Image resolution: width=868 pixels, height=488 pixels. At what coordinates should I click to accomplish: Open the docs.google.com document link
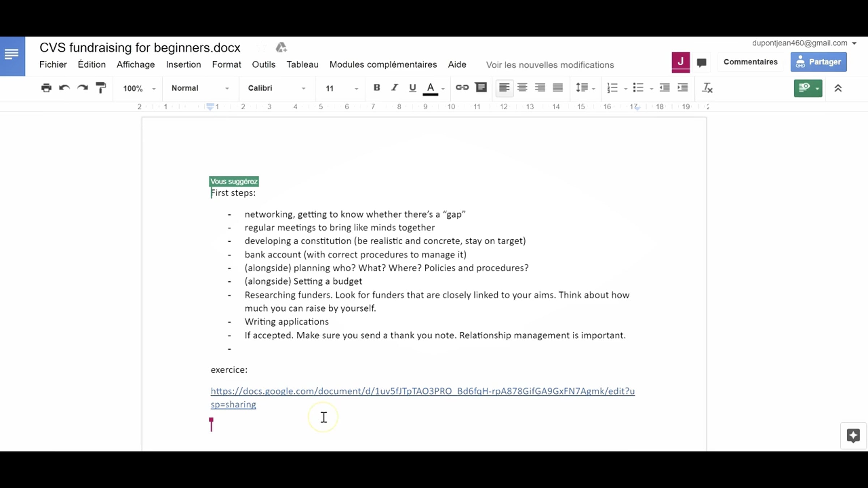coord(422,391)
